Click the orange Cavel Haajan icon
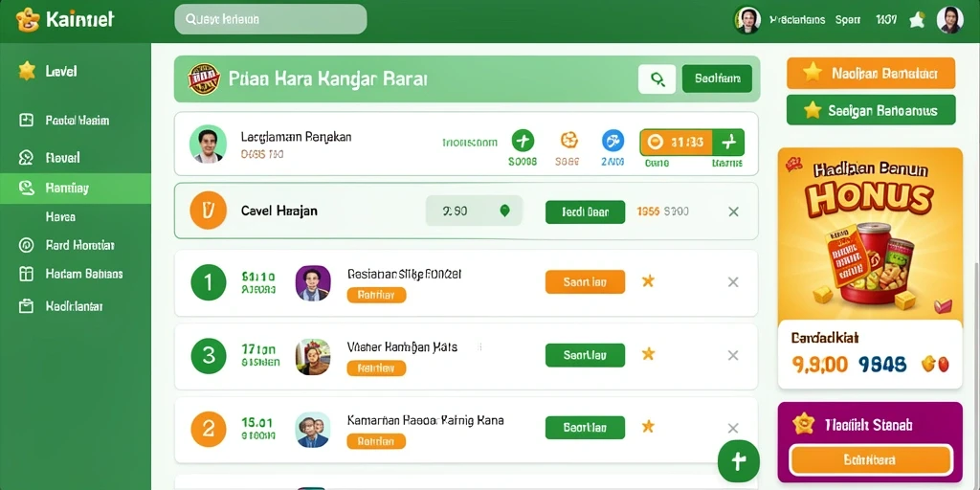980x490 pixels. coord(208,211)
